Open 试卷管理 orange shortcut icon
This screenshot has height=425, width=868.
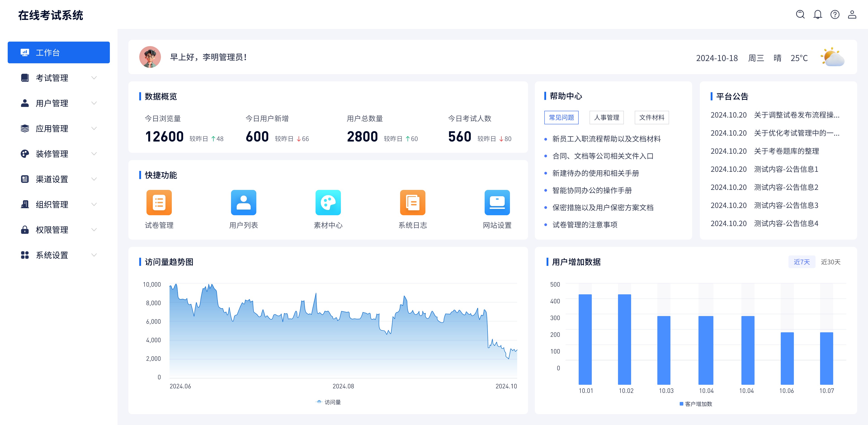point(159,202)
